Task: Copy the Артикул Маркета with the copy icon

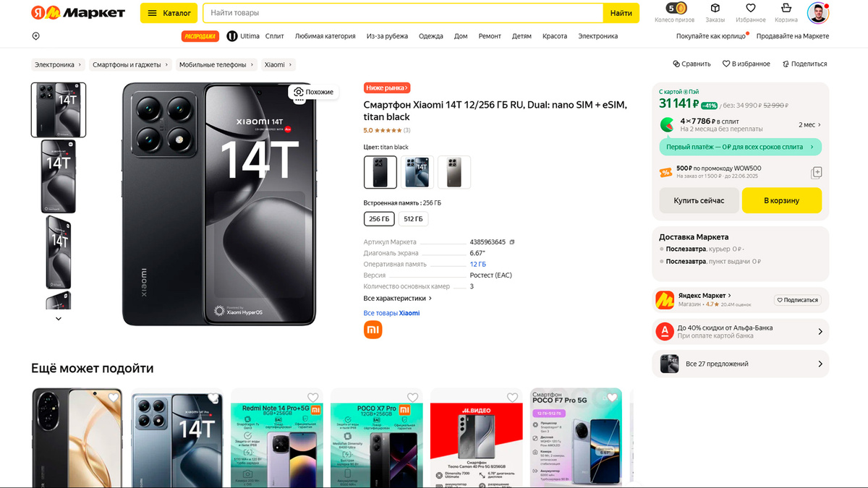Action: pyautogui.click(x=512, y=241)
